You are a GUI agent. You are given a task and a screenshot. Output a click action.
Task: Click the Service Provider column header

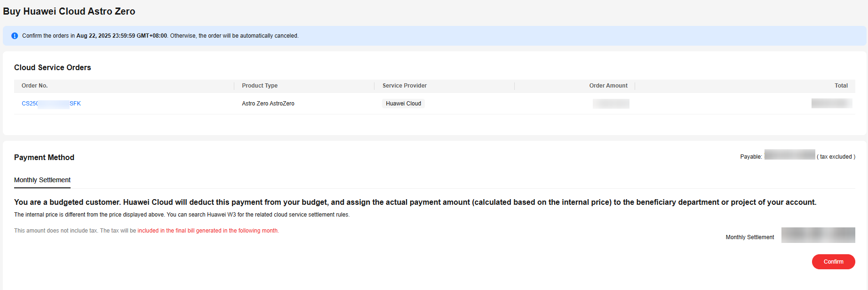coord(405,86)
